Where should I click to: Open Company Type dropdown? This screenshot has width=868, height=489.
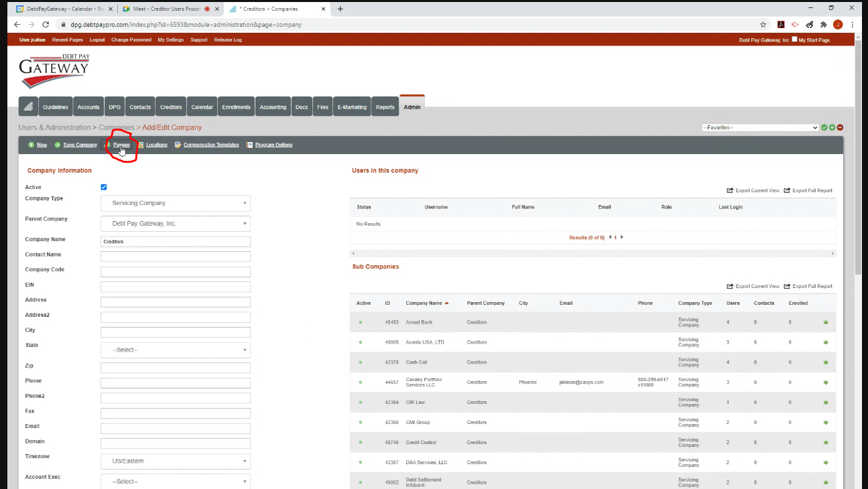[176, 203]
